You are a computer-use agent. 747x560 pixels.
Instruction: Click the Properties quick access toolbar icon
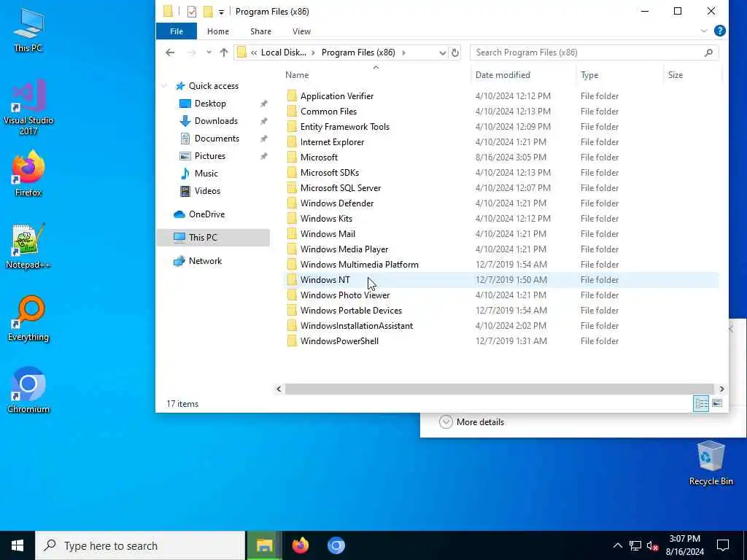click(x=192, y=12)
